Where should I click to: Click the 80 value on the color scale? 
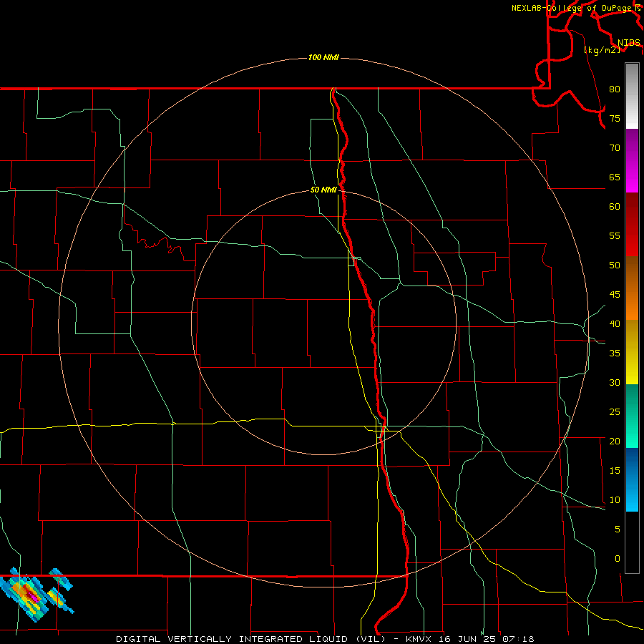pyautogui.click(x=615, y=89)
